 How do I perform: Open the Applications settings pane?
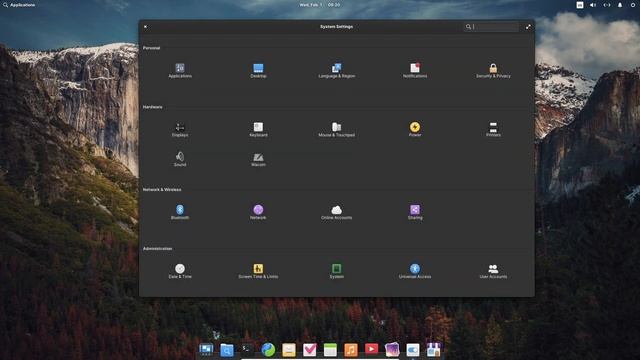(x=180, y=70)
